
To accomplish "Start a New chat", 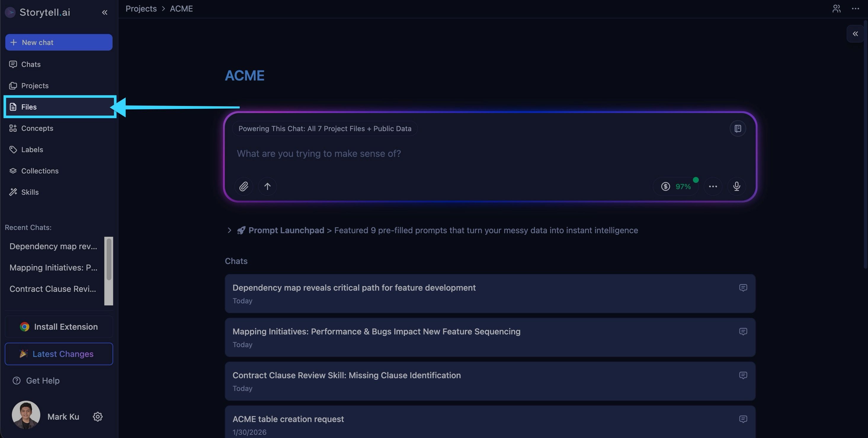I will pos(59,42).
